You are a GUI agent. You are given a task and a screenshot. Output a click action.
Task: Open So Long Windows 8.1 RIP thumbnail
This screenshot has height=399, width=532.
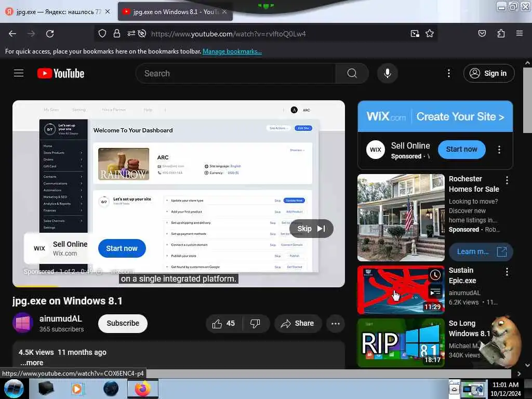pyautogui.click(x=401, y=343)
